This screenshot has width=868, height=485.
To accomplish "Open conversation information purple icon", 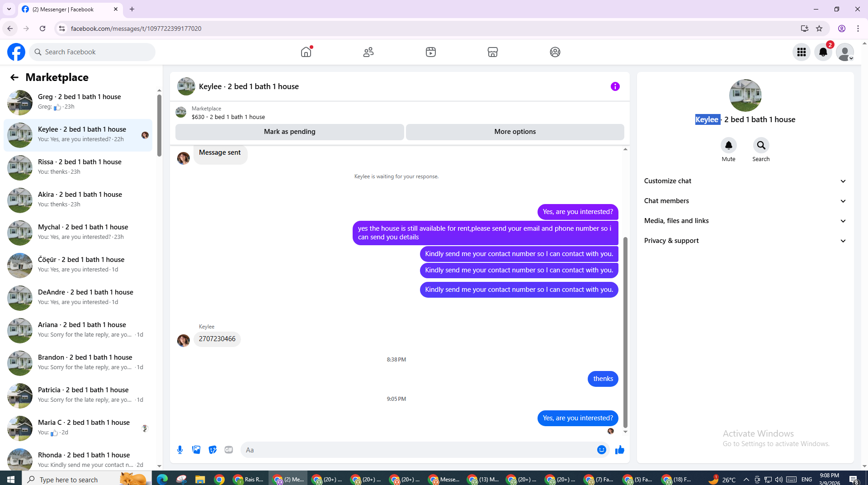I will pyautogui.click(x=615, y=86).
